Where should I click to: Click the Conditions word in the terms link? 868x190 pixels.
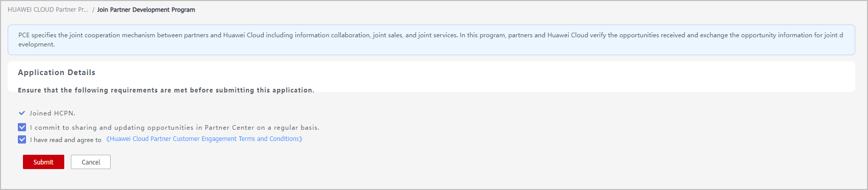point(284,139)
